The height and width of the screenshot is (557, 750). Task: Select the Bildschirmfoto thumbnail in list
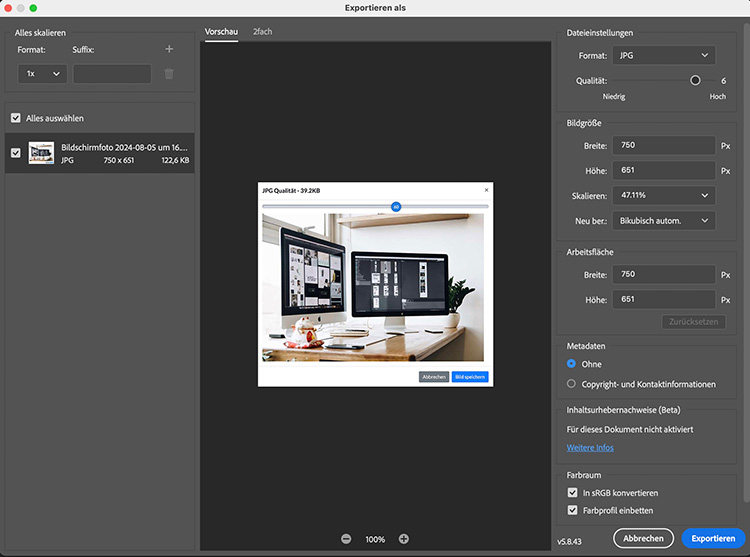pyautogui.click(x=41, y=153)
